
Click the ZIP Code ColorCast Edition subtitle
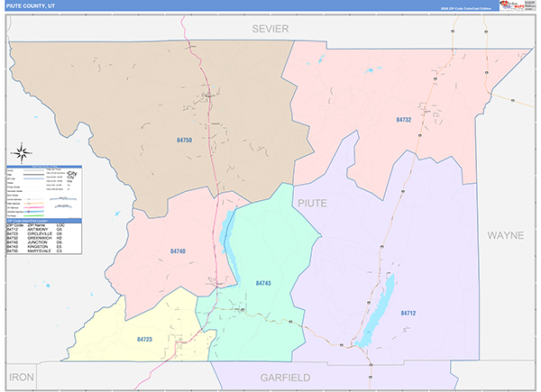pyautogui.click(x=466, y=8)
